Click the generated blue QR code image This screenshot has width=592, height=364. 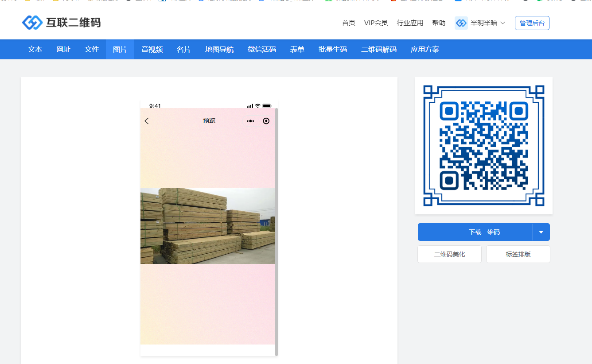[484, 146]
